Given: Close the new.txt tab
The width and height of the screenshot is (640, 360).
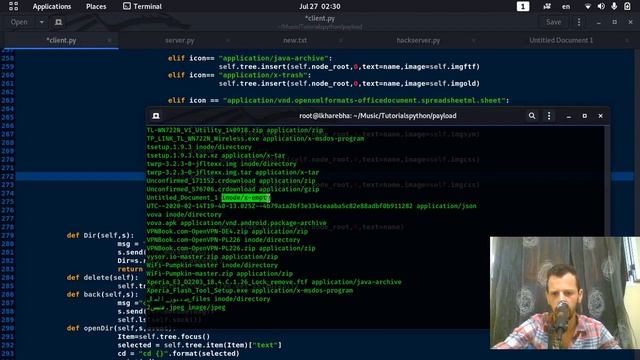Looking at the screenshot, I should pyautogui.click(x=341, y=40).
